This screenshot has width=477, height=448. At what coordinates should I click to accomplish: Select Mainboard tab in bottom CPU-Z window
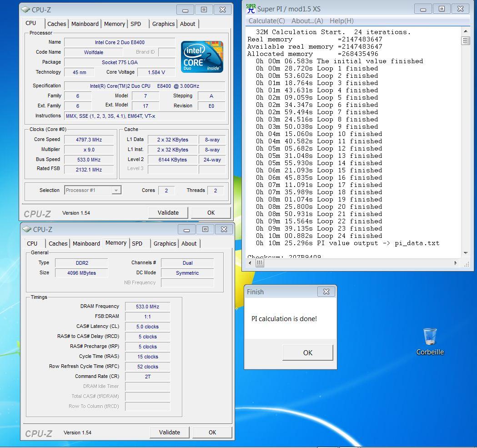coord(86,243)
